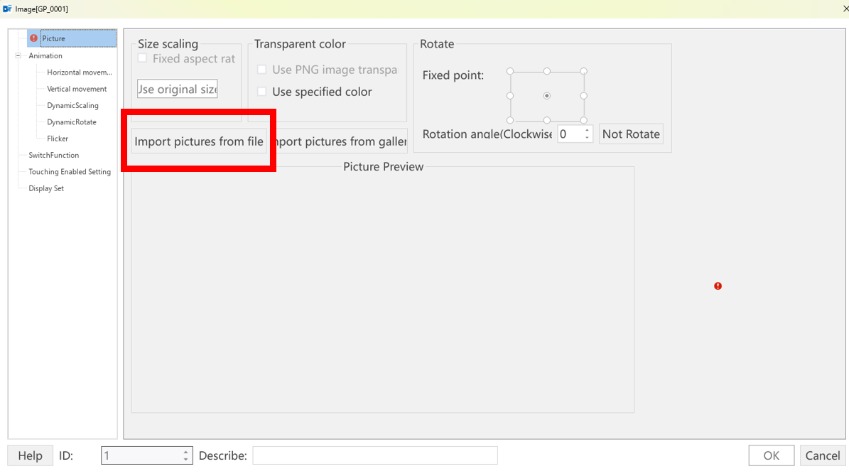Click the OK button

tap(771, 456)
